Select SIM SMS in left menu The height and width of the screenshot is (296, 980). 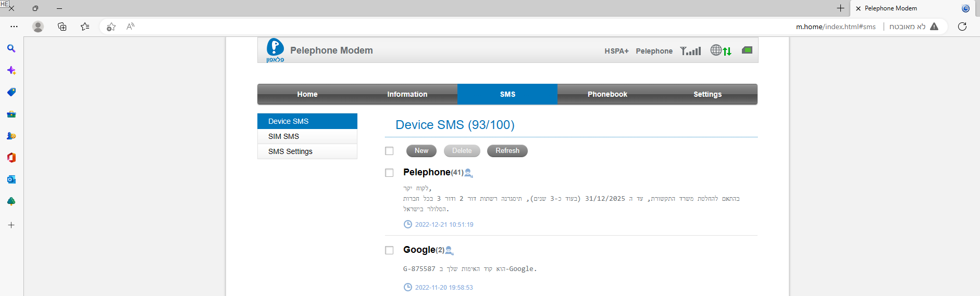click(284, 136)
